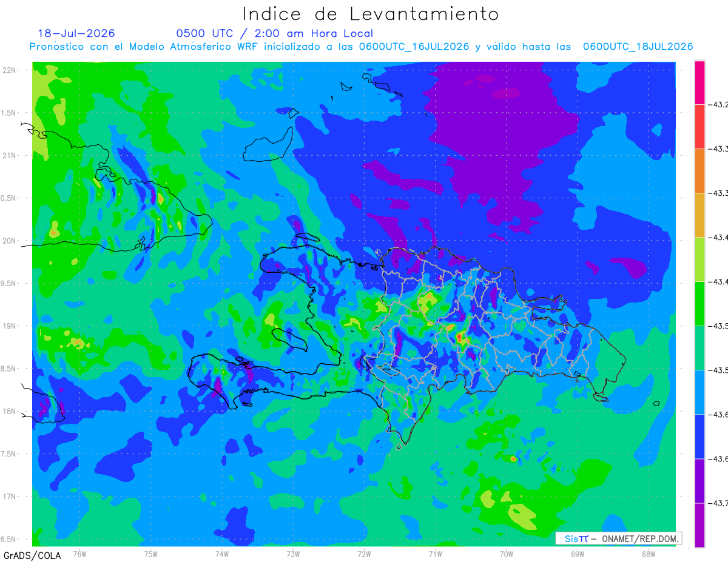Click the '-43.7' color bar label
This screenshot has width=728, height=562.
[x=718, y=503]
